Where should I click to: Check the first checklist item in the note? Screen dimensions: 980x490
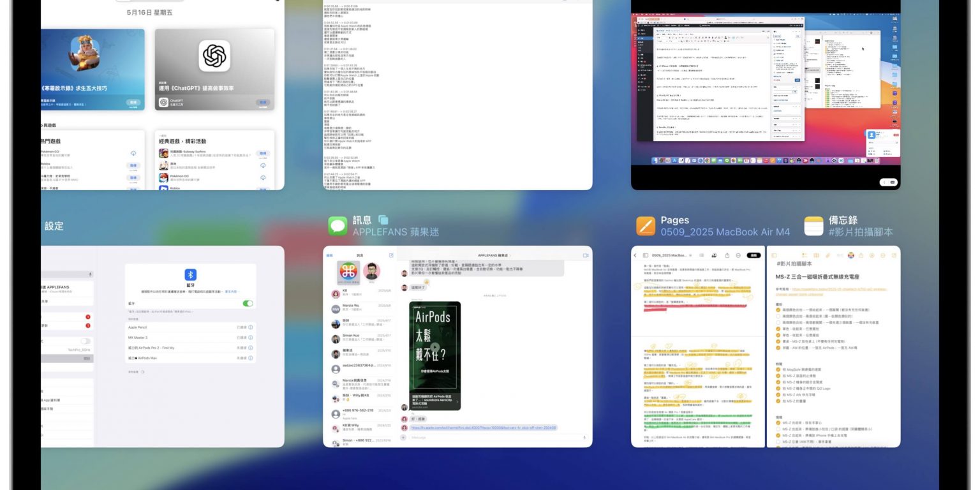coord(778,311)
